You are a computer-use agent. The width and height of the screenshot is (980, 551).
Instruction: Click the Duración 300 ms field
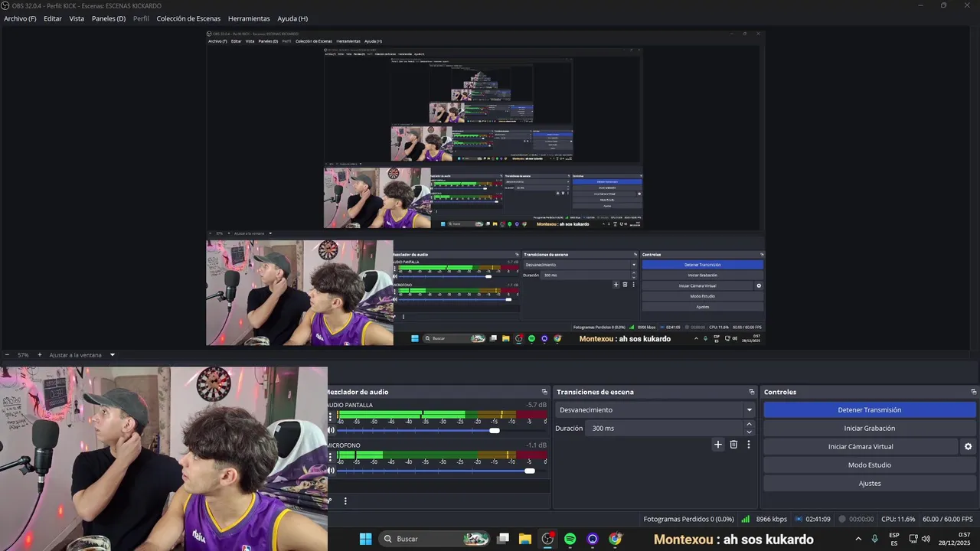663,429
